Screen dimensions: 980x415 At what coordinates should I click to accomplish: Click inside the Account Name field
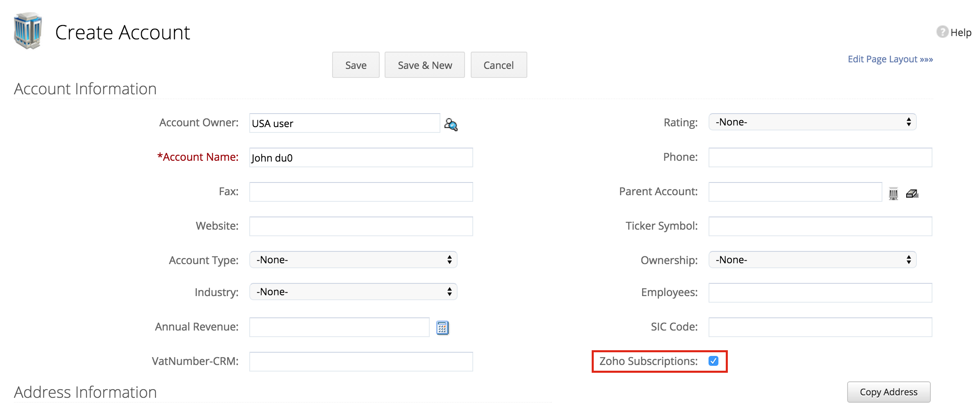pyautogui.click(x=360, y=157)
